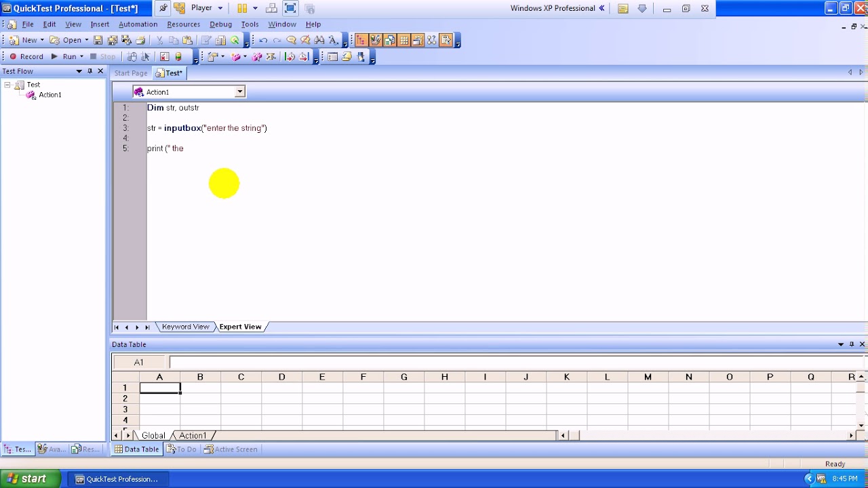
Task: Click the Data Table formula input field
Action: click(515, 363)
